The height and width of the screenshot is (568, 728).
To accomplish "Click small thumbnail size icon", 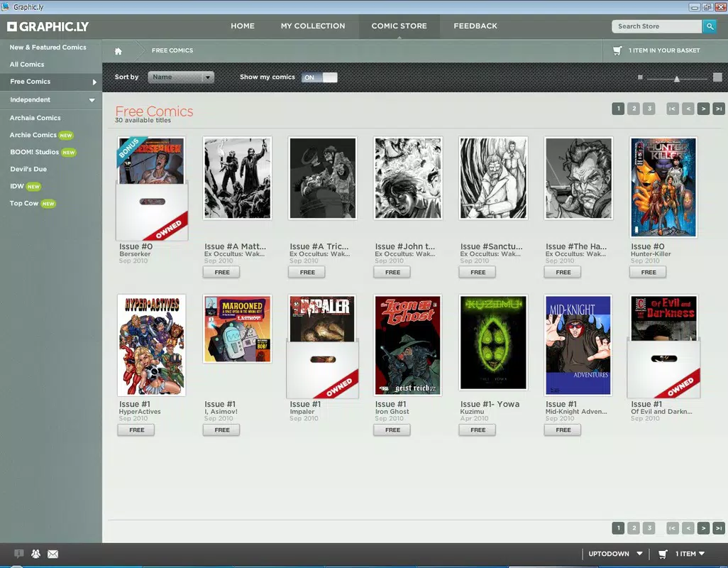I will click(640, 77).
